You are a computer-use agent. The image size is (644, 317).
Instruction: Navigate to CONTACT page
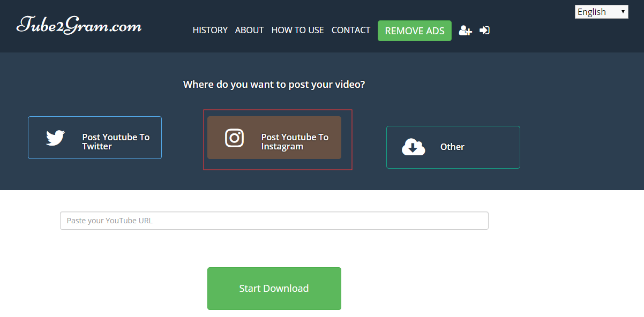click(351, 31)
